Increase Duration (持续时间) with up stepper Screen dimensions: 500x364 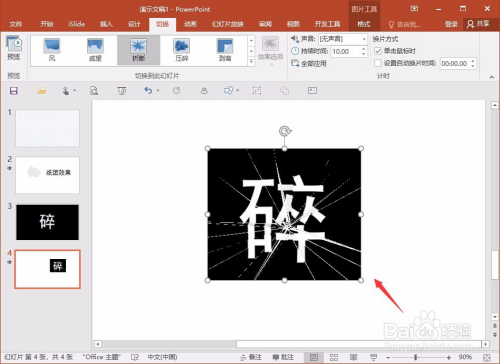click(364, 49)
